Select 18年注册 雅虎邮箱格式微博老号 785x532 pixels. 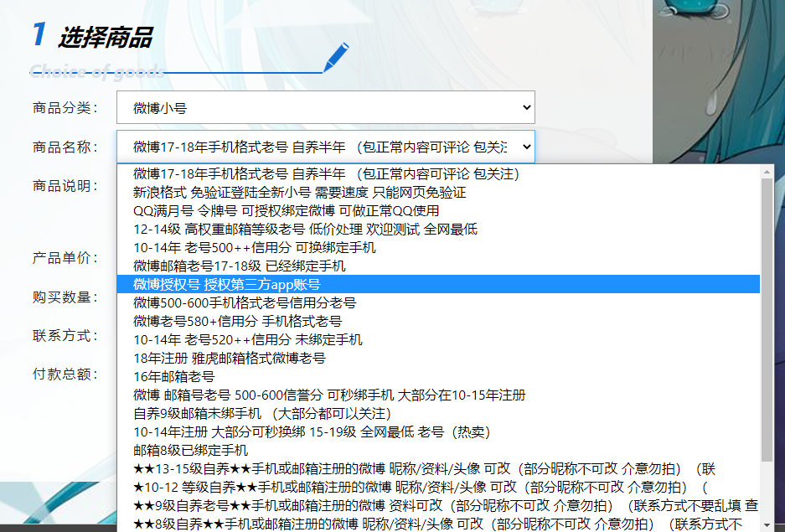coord(438,359)
